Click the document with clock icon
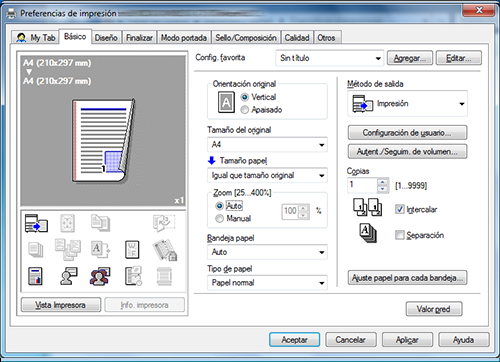500x362 pixels. point(133,276)
